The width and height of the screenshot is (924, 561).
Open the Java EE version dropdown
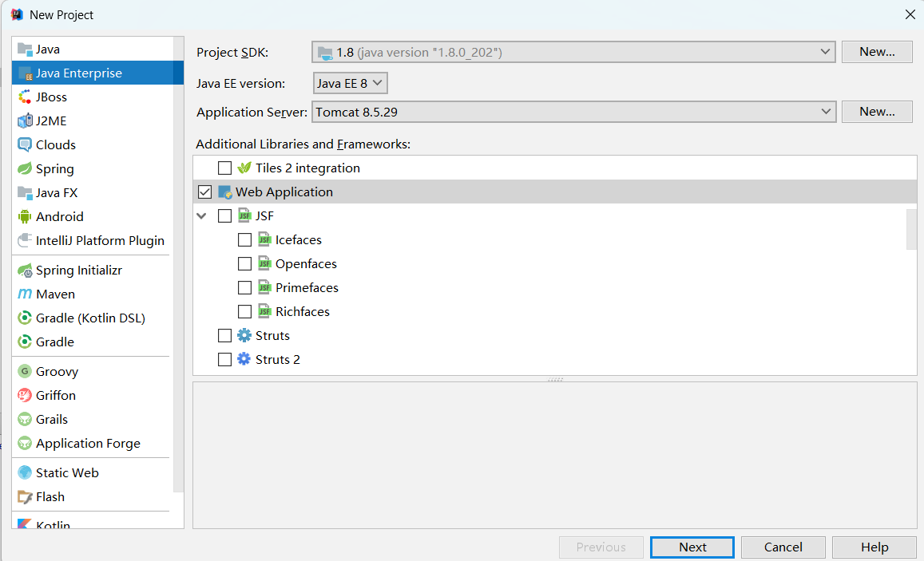(x=350, y=83)
